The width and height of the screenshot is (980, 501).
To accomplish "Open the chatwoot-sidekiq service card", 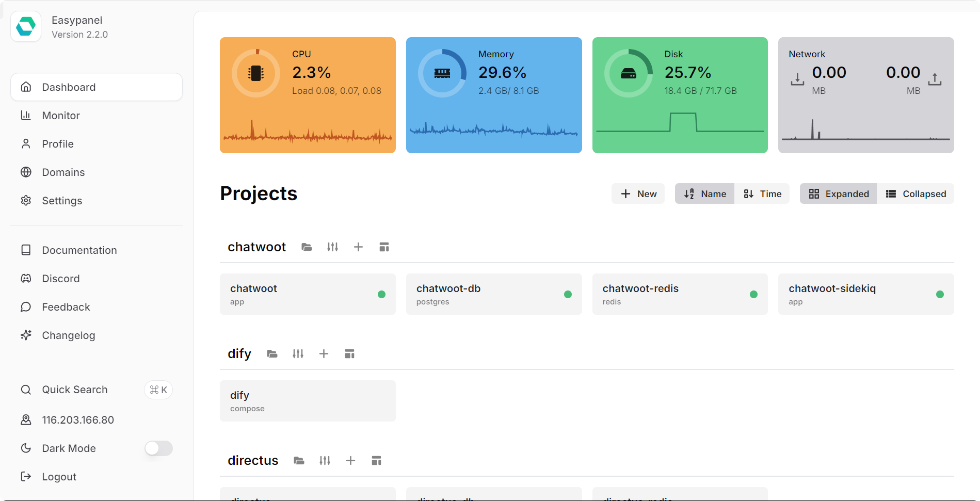I will tap(866, 294).
